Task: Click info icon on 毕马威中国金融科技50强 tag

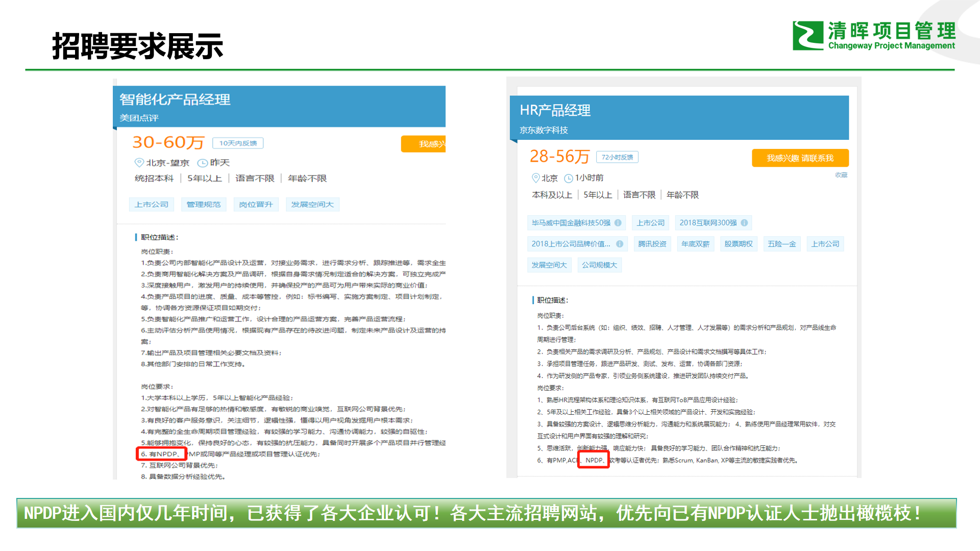Action: pos(618,223)
